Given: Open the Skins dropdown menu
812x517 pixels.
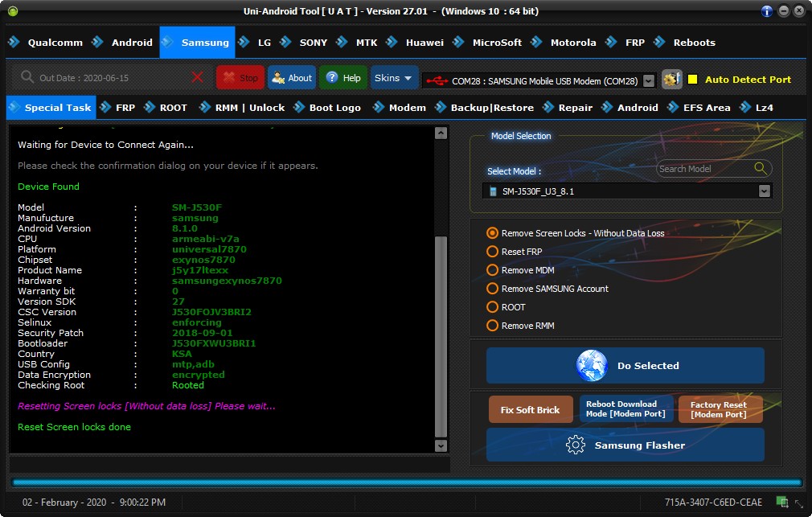Looking at the screenshot, I should (394, 78).
